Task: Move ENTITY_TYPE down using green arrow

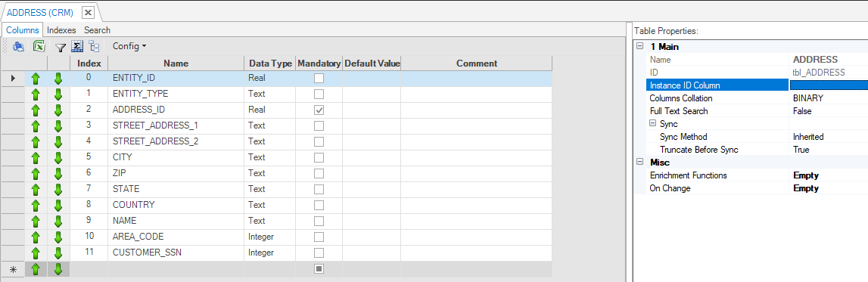Action: click(58, 94)
